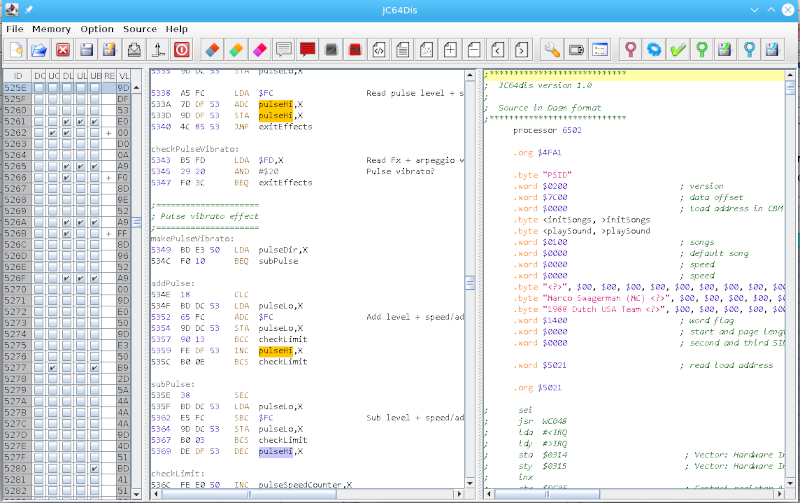
Task: Click the green checkmark toolbar icon
Action: 678,49
